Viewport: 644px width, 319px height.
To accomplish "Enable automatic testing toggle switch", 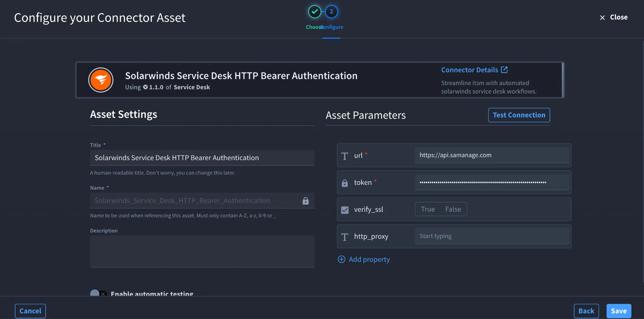I will point(98,294).
